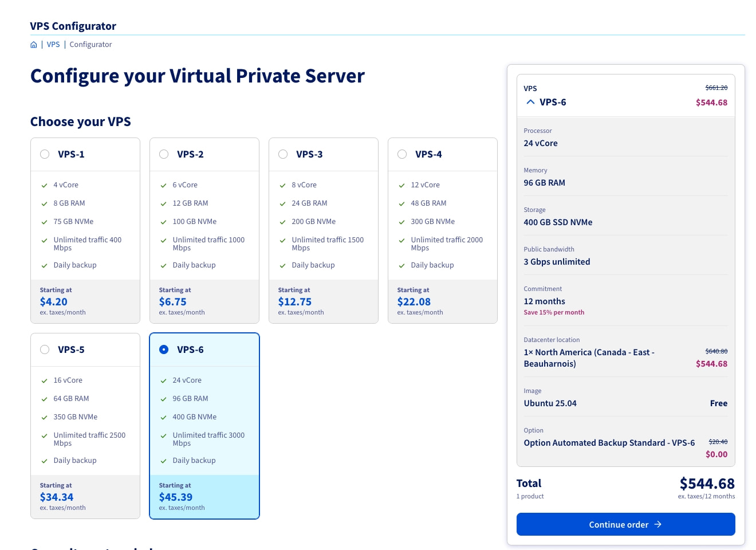This screenshot has height=550, width=756.
Task: Click the checkmark beside 16 vCore
Action: coord(44,381)
